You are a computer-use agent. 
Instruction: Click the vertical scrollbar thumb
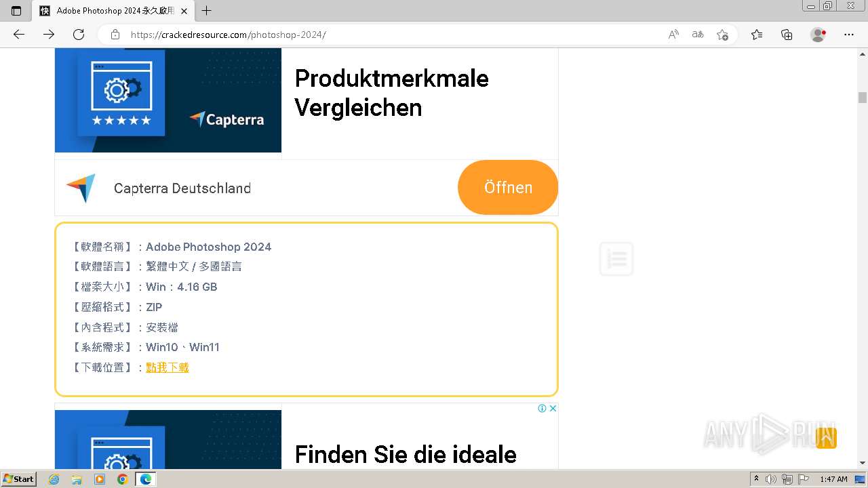(x=863, y=98)
